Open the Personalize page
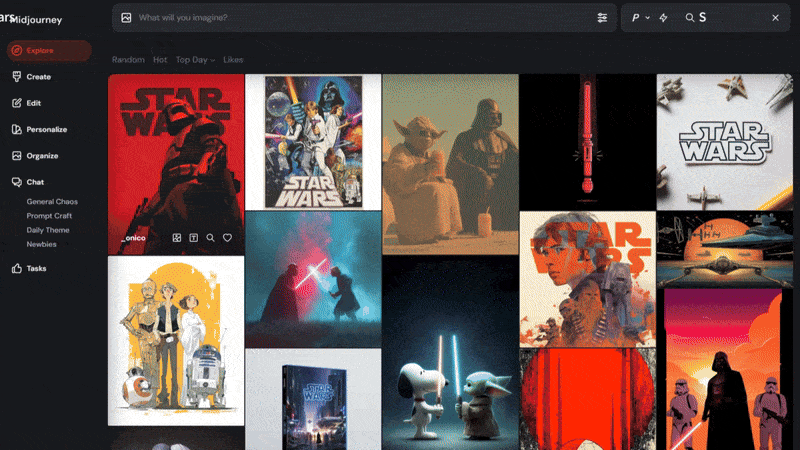800x450 pixels. point(46,130)
